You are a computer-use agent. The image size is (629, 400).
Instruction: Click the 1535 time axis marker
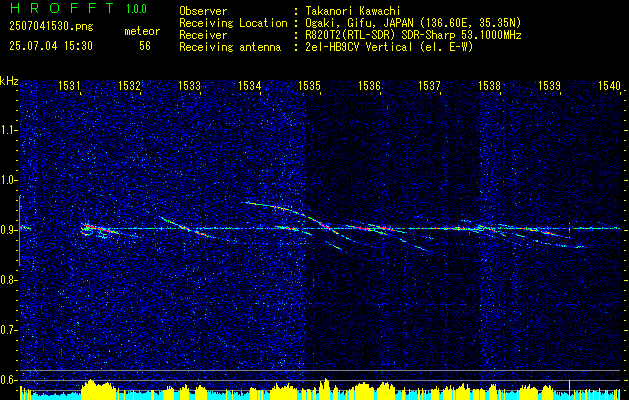click(309, 86)
